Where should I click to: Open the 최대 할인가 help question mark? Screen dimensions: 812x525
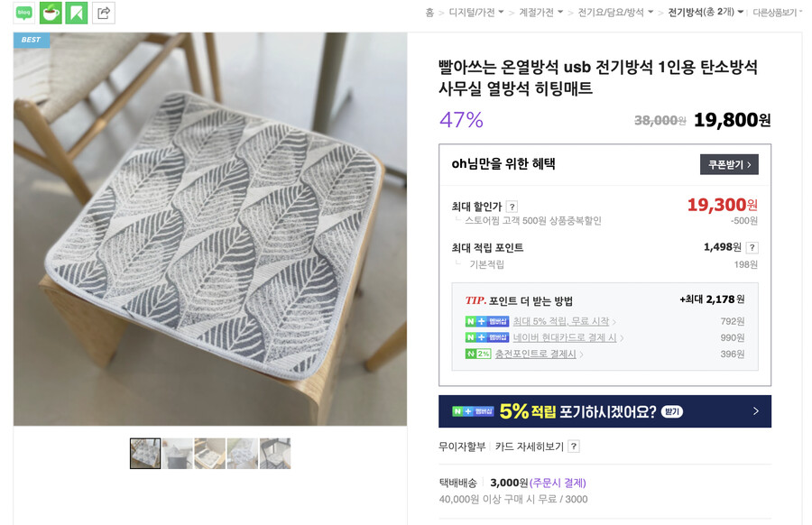[513, 205]
